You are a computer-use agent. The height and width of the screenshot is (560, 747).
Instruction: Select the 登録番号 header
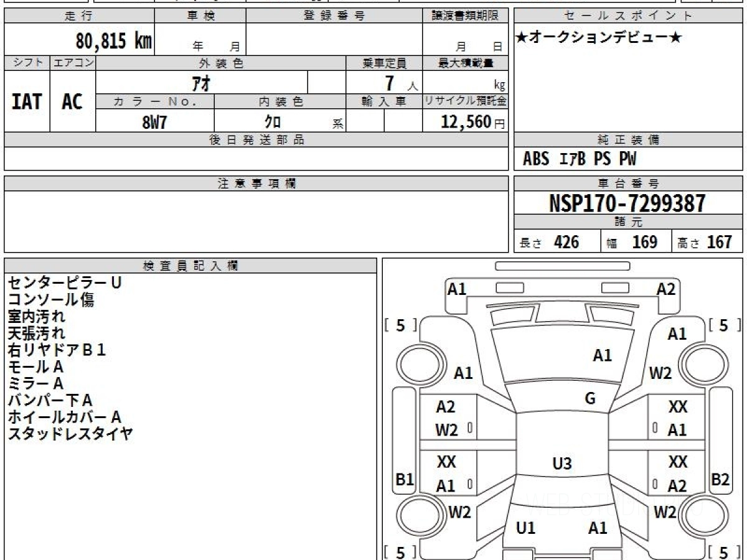(x=334, y=16)
